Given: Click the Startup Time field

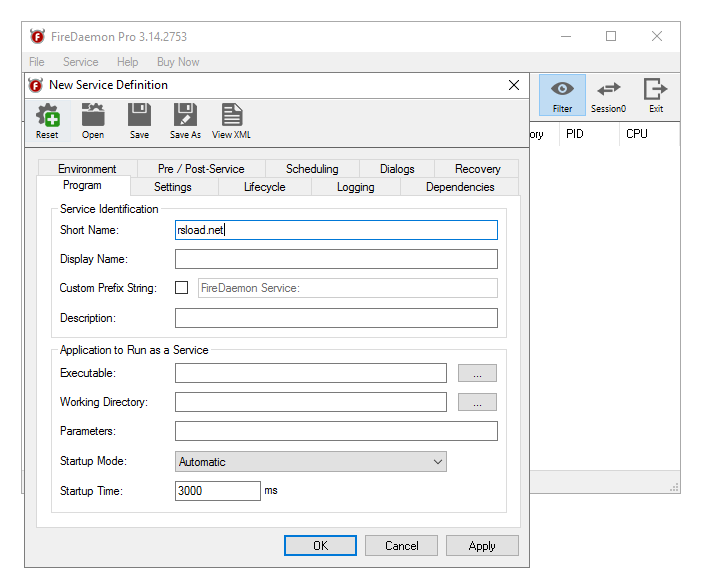Looking at the screenshot, I should [217, 491].
